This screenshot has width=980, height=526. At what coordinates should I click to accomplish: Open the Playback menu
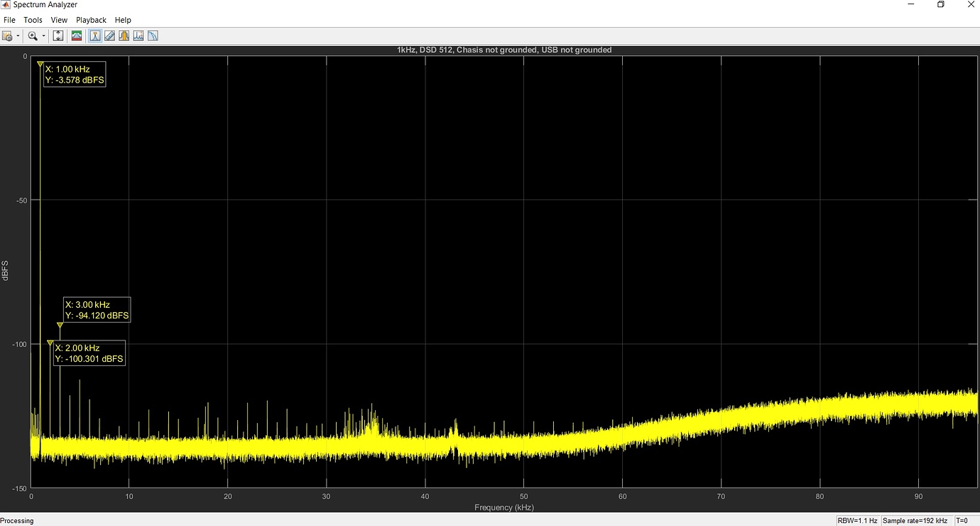click(x=91, y=20)
